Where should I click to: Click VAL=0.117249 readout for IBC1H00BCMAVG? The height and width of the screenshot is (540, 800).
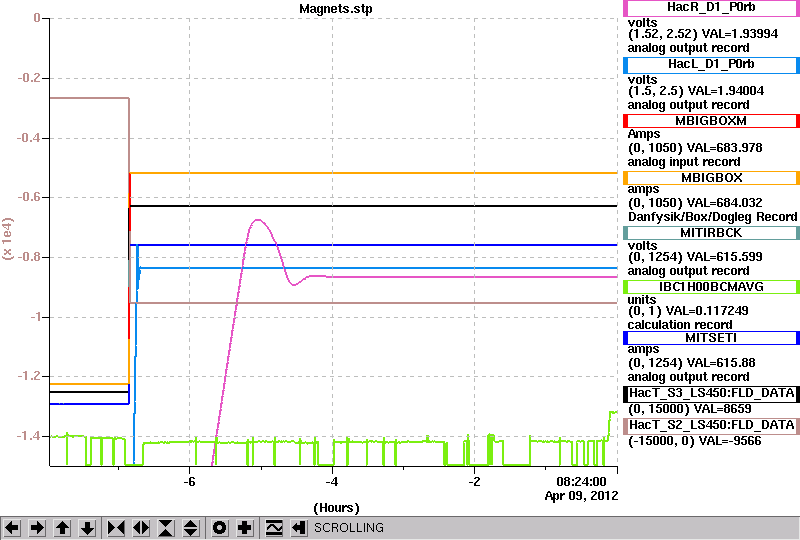[x=707, y=311]
